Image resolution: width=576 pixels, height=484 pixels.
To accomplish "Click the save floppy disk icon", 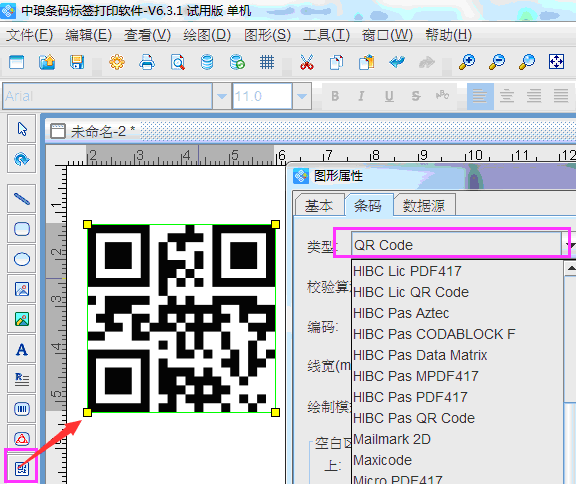I will click(77, 62).
